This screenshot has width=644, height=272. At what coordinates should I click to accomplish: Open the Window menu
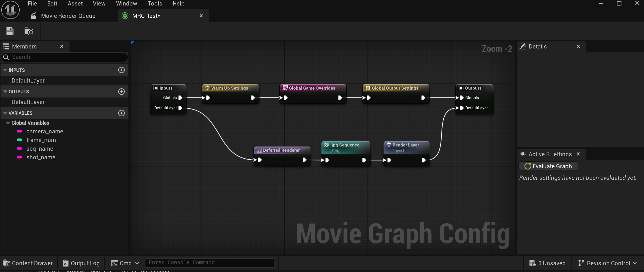click(x=126, y=4)
